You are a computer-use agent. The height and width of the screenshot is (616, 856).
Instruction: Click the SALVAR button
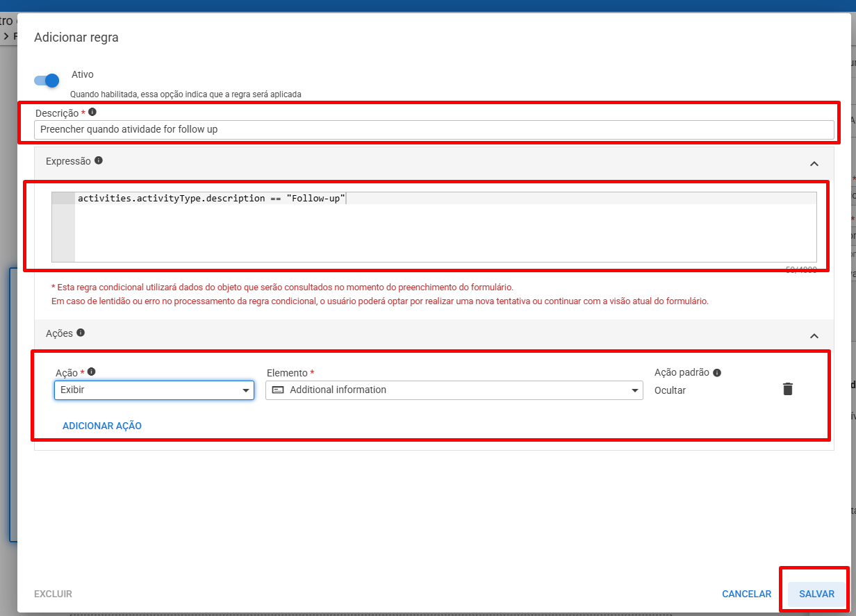pyautogui.click(x=817, y=594)
